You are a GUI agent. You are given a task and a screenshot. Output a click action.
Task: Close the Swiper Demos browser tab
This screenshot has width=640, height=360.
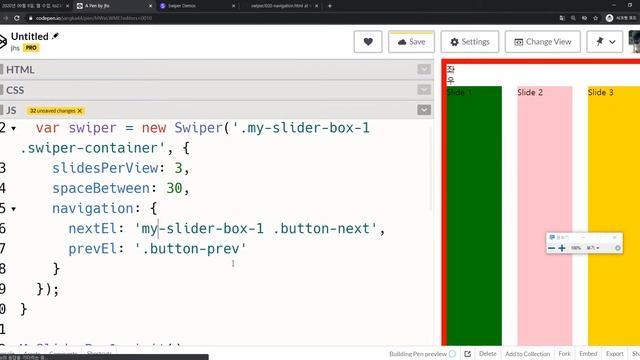coord(233,6)
